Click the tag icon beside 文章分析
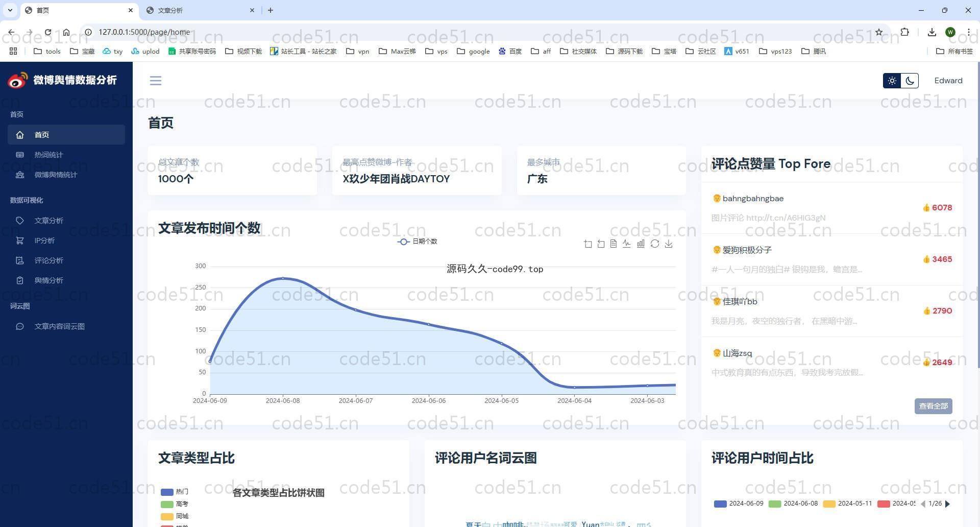Viewport: 980px width, 527px height. [x=20, y=221]
